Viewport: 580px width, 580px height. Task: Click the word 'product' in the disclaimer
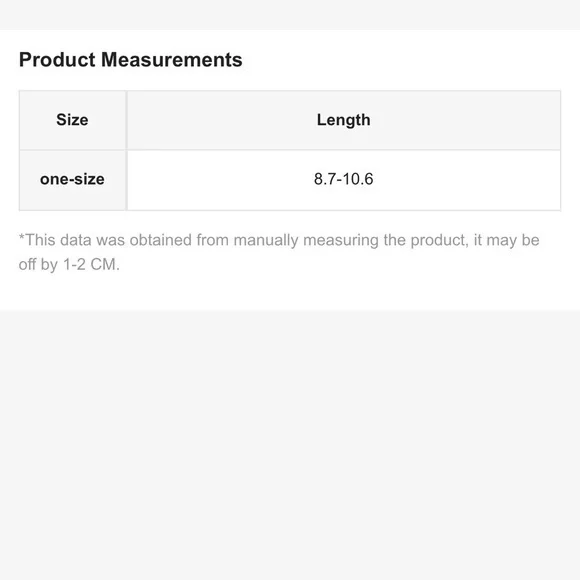pos(439,240)
